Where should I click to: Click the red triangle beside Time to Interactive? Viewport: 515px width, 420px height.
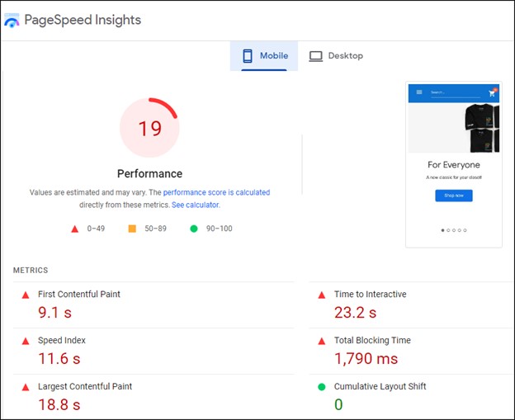tap(322, 295)
